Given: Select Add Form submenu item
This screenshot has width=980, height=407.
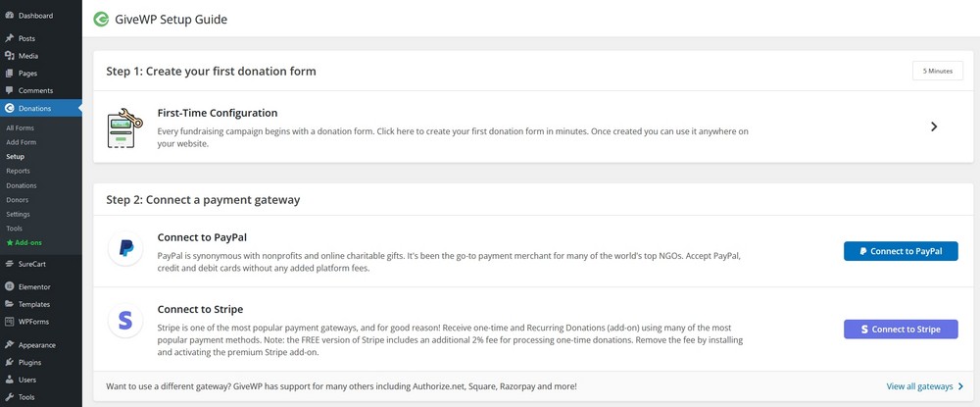Looking at the screenshot, I should coord(22,142).
